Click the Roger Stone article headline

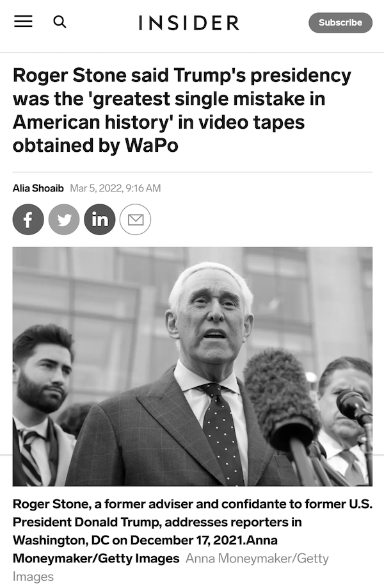[x=182, y=110]
